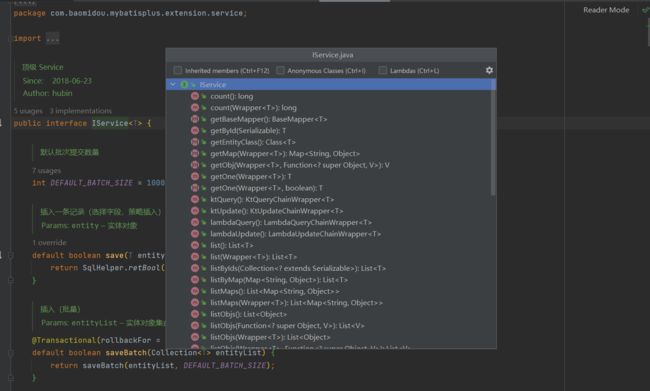The height and width of the screenshot is (391, 650).
Task: Show the 1 override of save
Action: click(x=49, y=243)
